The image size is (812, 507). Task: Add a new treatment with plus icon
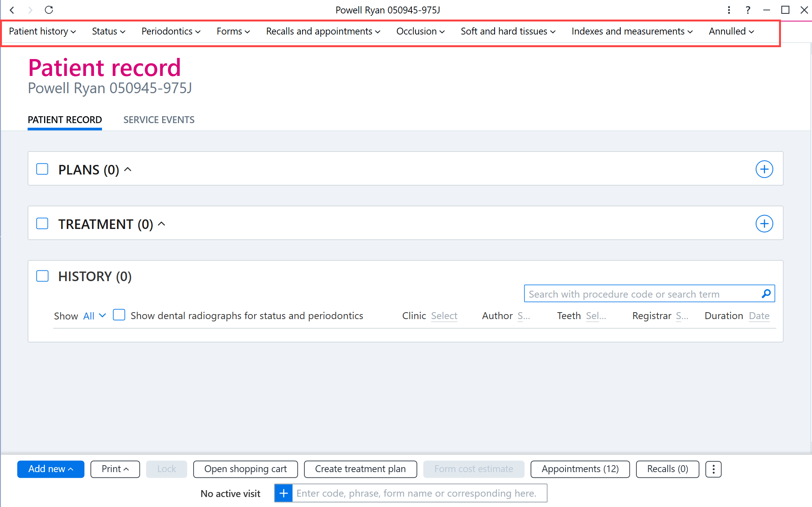click(764, 224)
